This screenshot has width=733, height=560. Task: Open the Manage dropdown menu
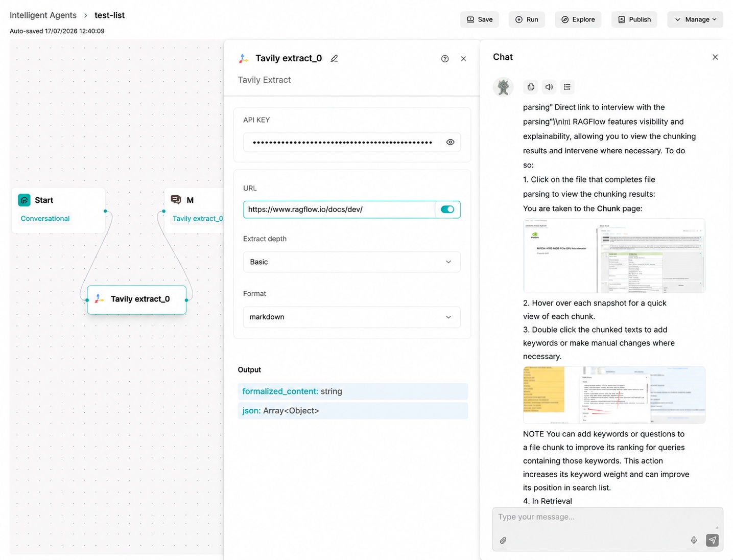[695, 19]
